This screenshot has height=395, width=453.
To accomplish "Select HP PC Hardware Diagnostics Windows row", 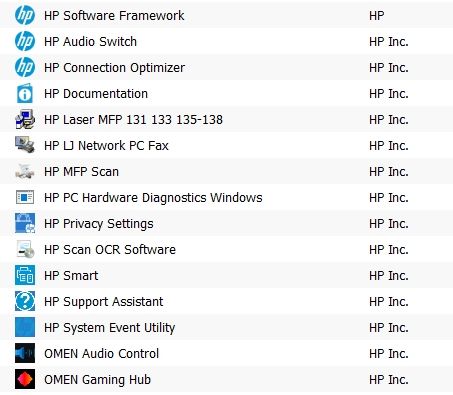I will (x=226, y=197).
